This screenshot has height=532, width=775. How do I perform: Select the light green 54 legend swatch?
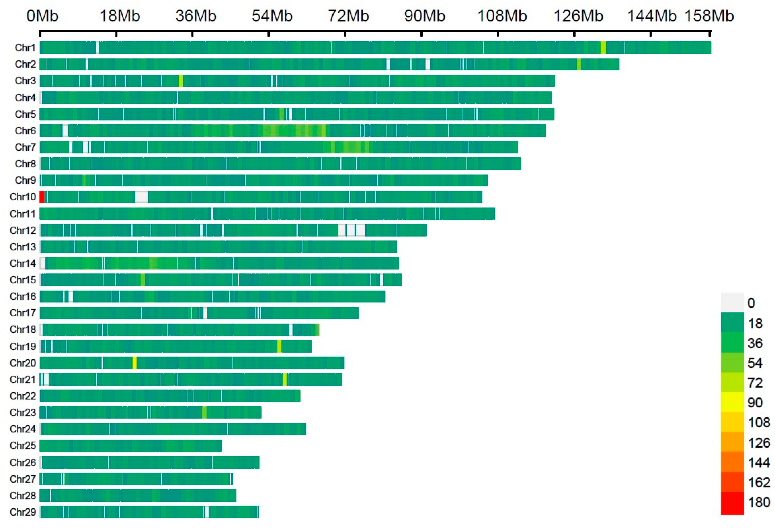click(x=732, y=363)
